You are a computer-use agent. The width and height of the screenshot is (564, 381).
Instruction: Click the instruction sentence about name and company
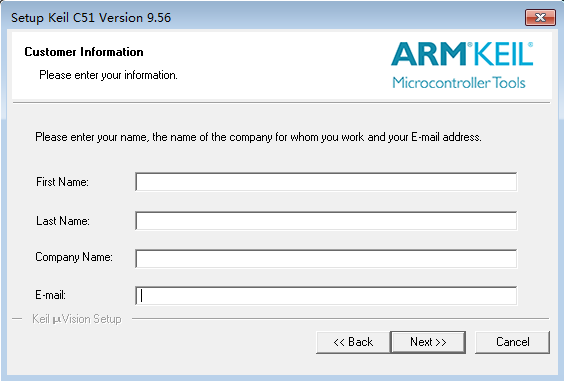[258, 137]
